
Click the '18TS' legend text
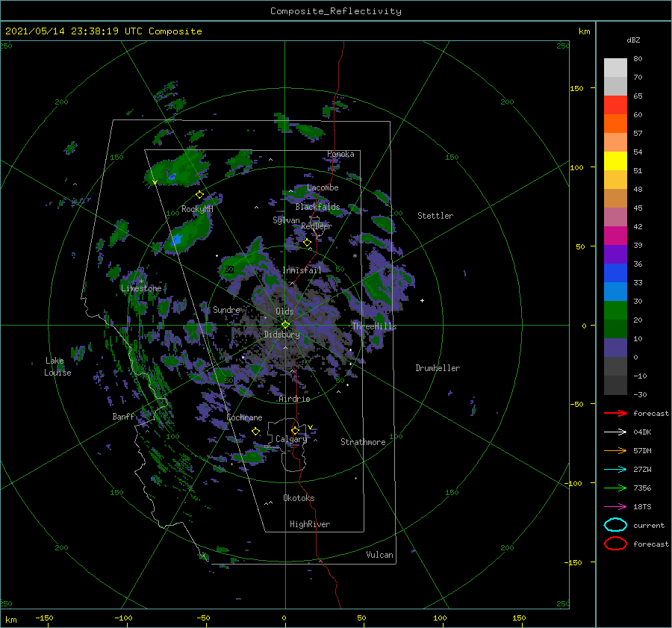[x=642, y=507]
